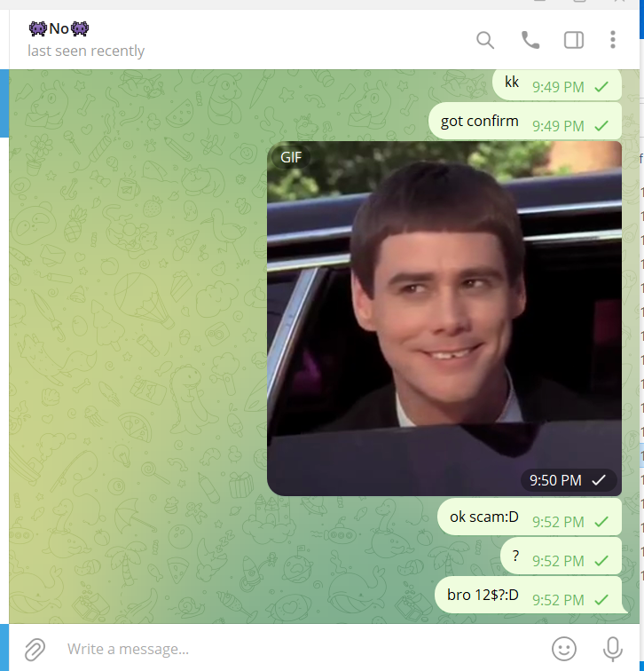Viewport: 644px width, 671px height.
Task: Attach a file with the paperclip
Action: tap(35, 649)
